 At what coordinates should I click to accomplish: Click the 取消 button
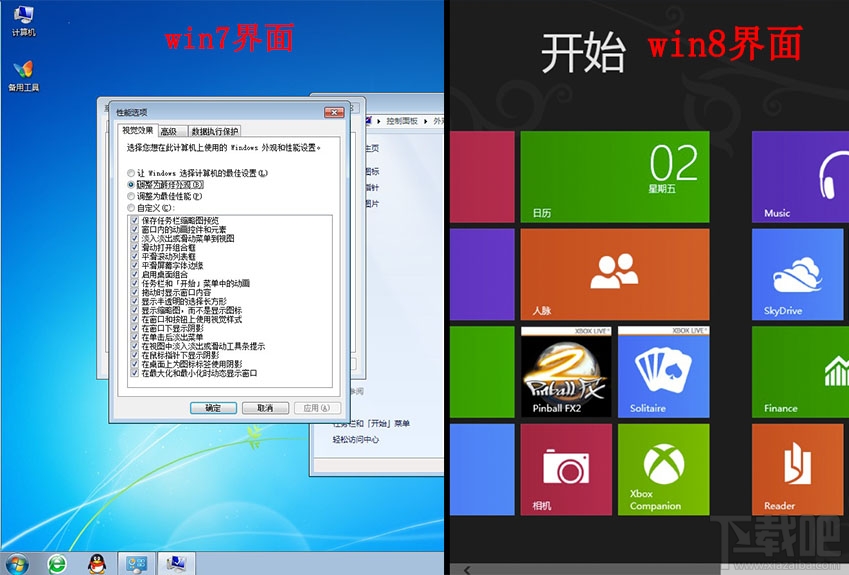(265, 408)
